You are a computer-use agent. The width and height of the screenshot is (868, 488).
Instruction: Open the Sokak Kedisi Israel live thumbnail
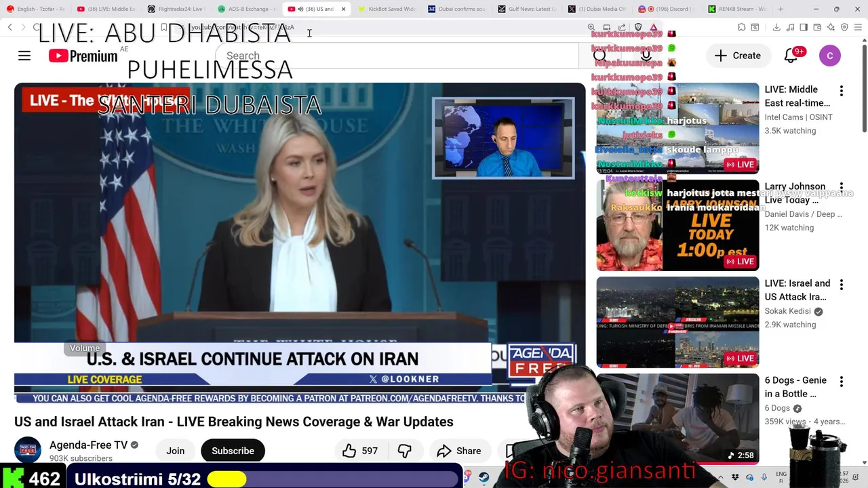[x=677, y=322]
